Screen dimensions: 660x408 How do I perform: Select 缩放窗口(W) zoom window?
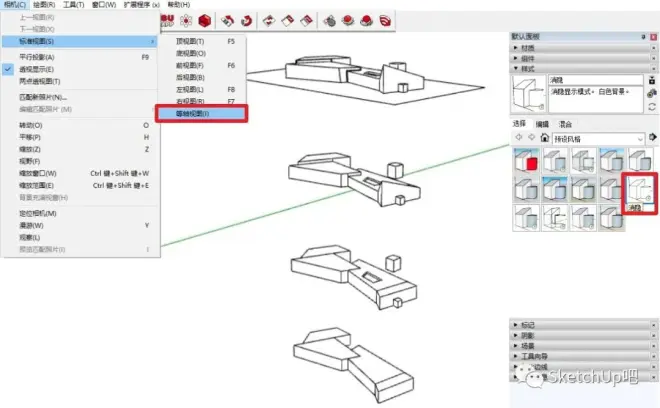click(x=80, y=173)
